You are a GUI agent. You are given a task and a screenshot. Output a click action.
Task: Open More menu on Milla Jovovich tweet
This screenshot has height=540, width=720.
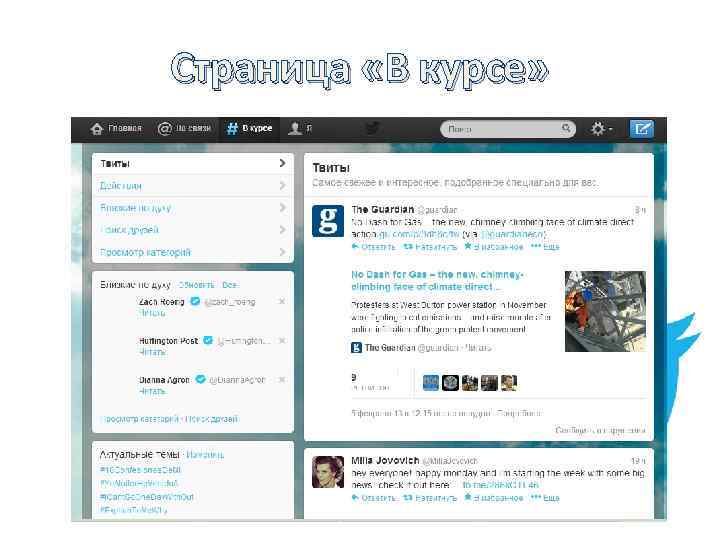pos(545,498)
